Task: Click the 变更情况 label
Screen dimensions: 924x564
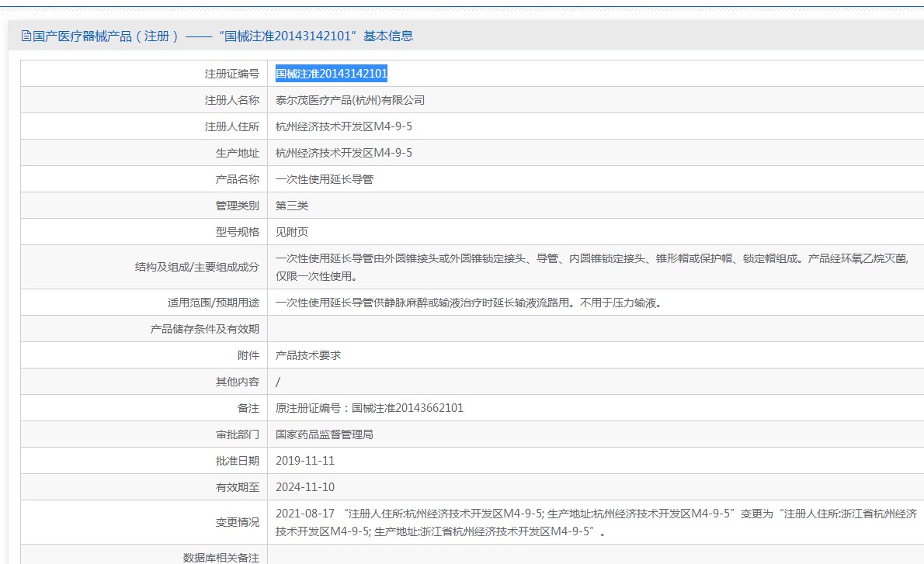Action: pos(237,522)
